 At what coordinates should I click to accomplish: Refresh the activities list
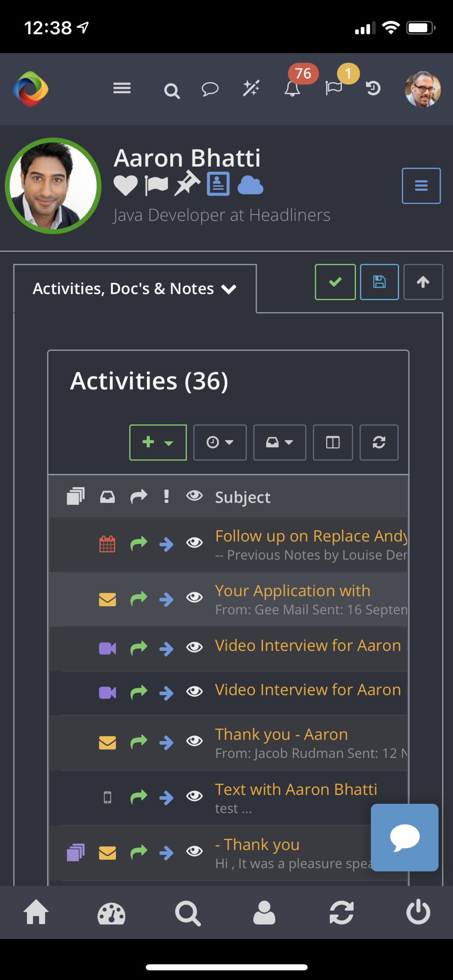[x=379, y=443]
